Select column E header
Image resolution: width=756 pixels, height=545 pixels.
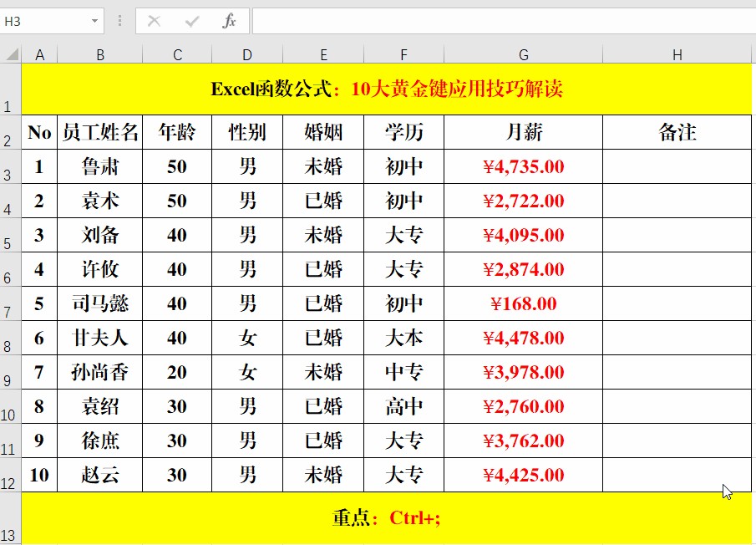pos(323,54)
